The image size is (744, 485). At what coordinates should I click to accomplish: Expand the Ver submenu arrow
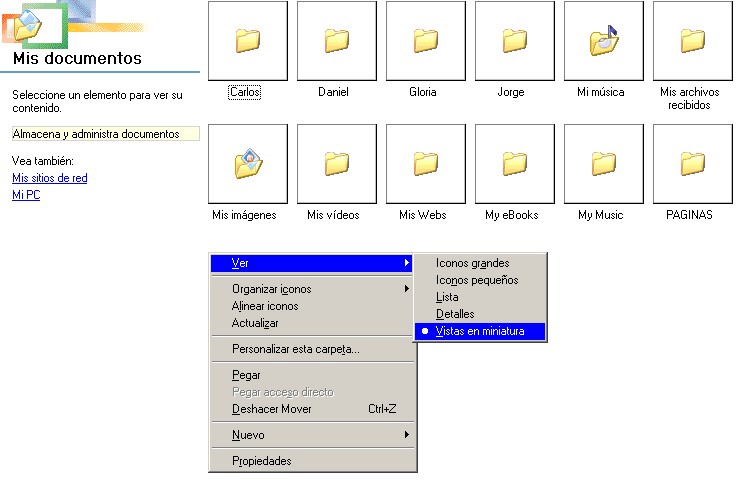(407, 262)
